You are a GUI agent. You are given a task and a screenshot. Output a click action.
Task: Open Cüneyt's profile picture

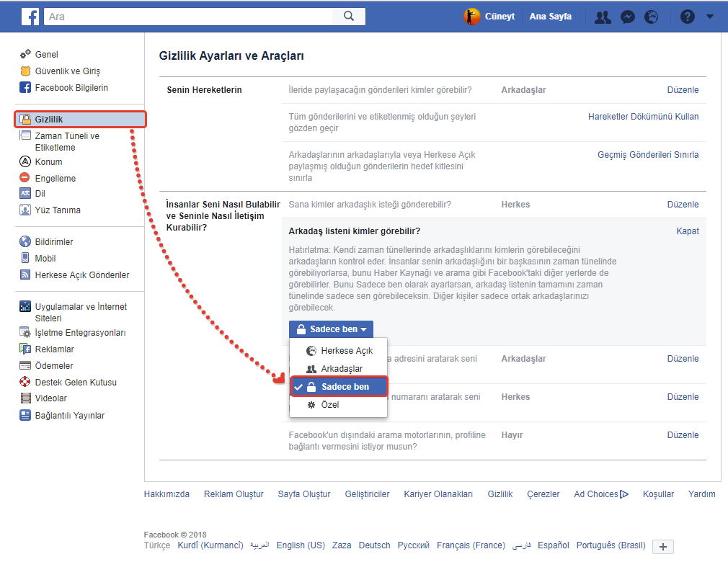[472, 17]
